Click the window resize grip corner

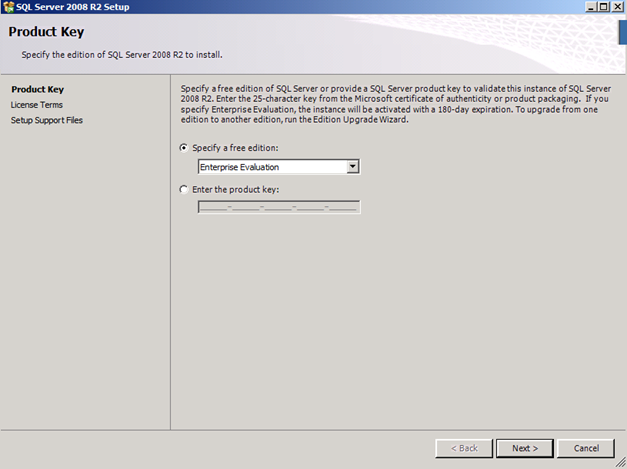point(621,463)
